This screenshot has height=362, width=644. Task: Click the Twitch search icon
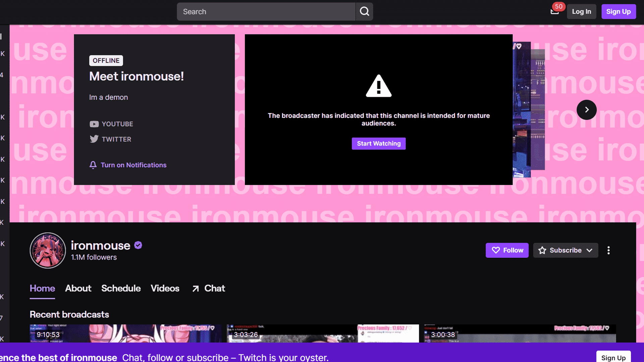coord(365,11)
